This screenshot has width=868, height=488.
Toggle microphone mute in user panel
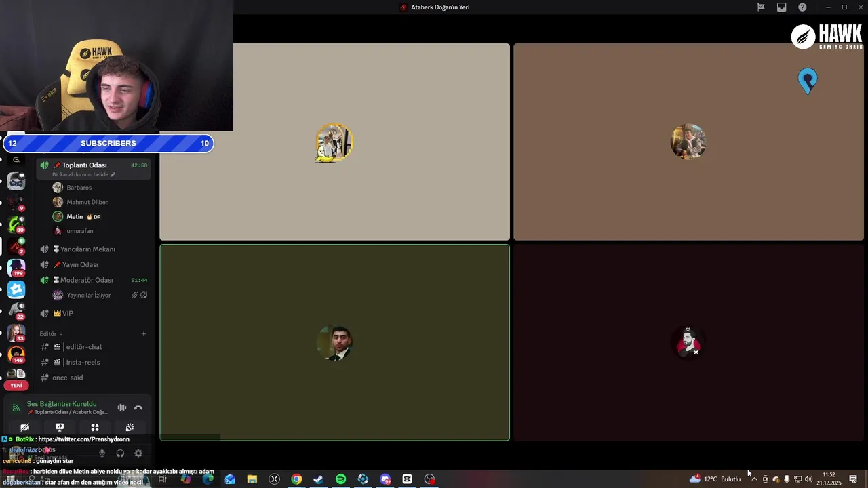(102, 453)
